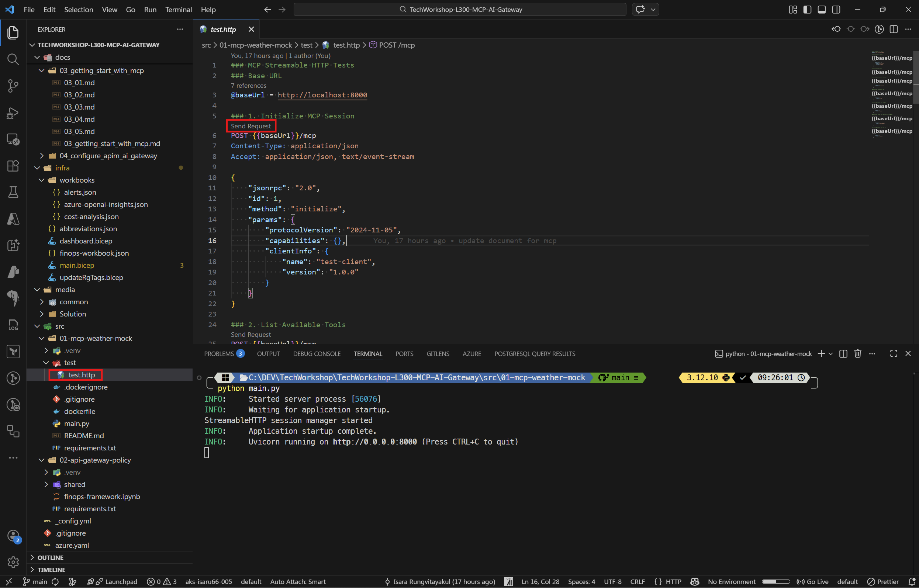
Task: Toggle Auto Attach: Smart in status bar
Action: point(298,581)
